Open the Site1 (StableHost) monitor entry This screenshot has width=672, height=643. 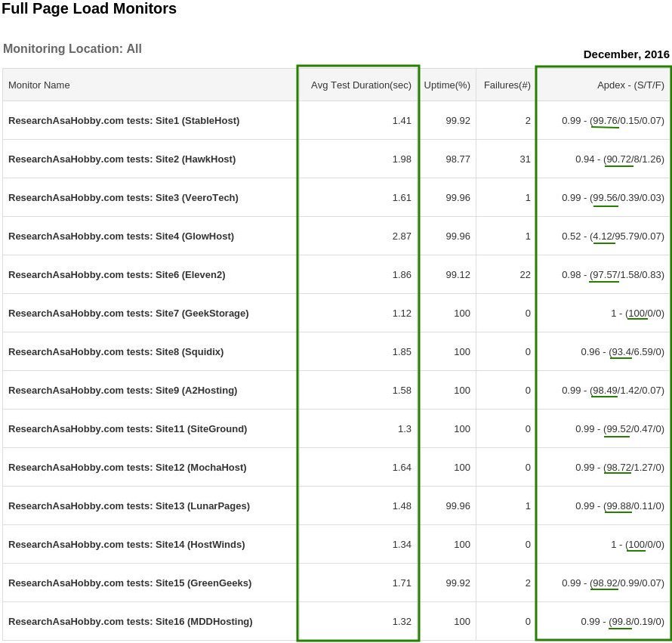click(x=124, y=120)
